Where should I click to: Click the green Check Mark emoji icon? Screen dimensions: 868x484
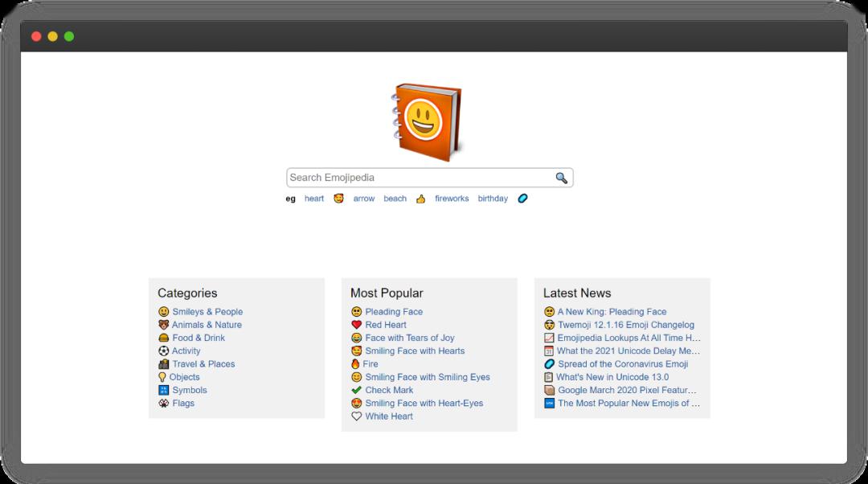coord(357,390)
